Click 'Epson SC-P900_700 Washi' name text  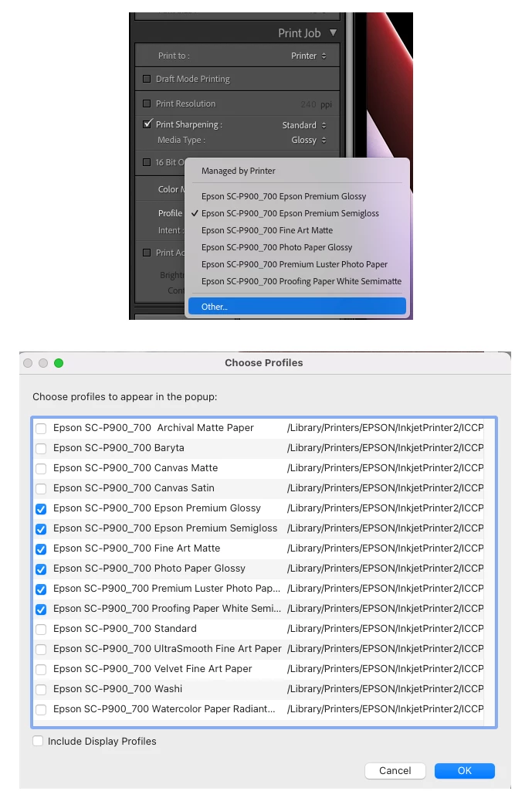[x=117, y=688]
